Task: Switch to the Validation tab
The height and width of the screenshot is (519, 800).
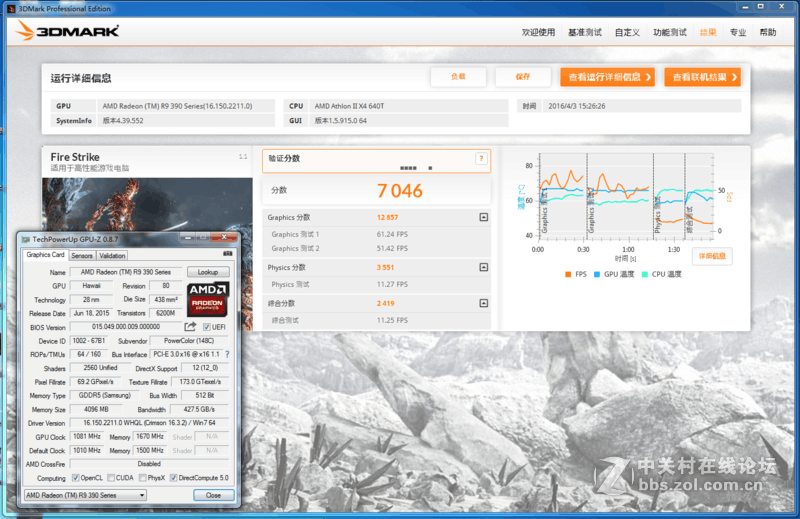Action: tap(112, 256)
